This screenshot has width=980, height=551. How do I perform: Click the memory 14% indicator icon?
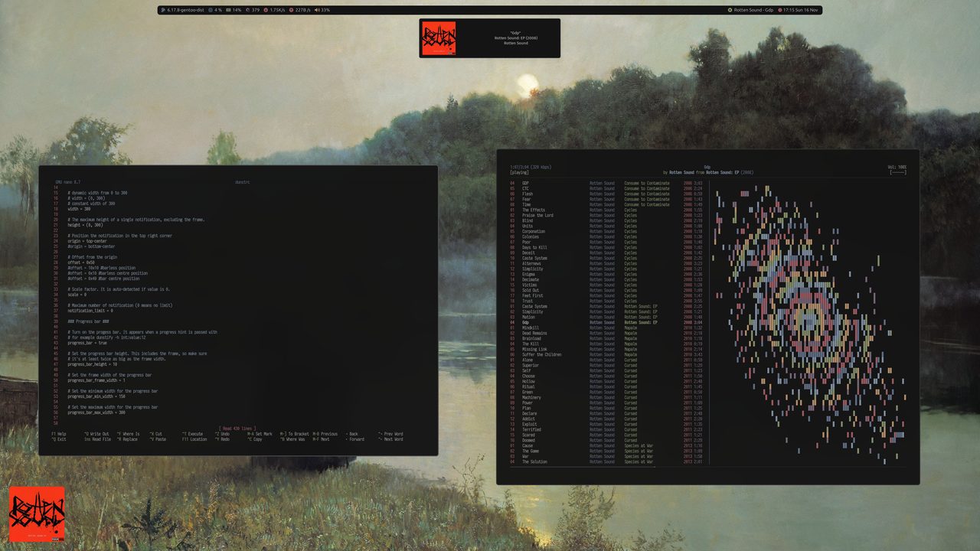[228, 10]
